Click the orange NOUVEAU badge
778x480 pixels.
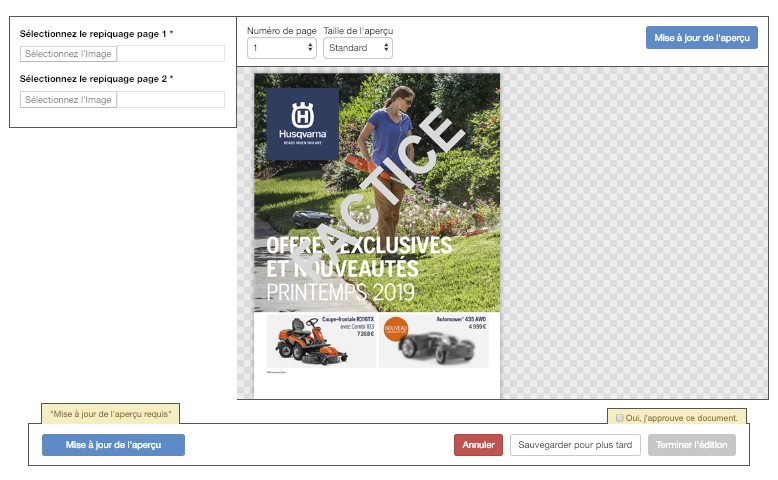(x=396, y=329)
